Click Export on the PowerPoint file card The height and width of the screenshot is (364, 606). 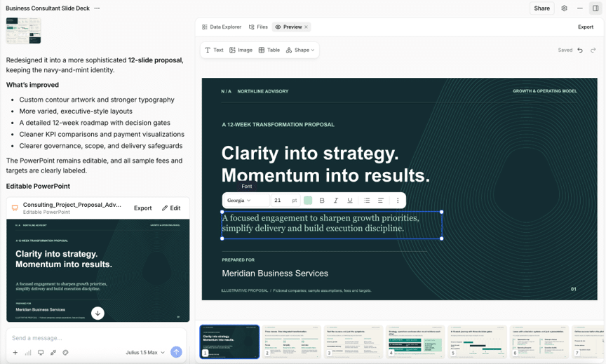142,208
